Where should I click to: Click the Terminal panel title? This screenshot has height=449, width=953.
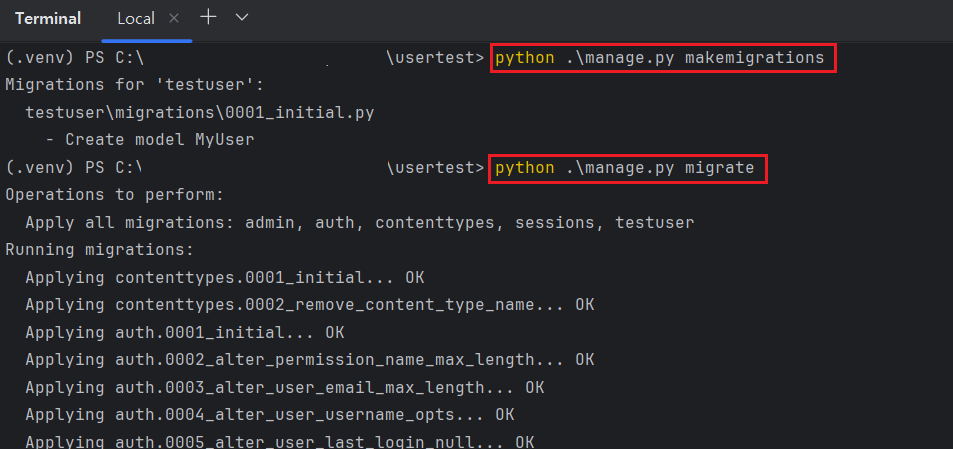pos(48,18)
